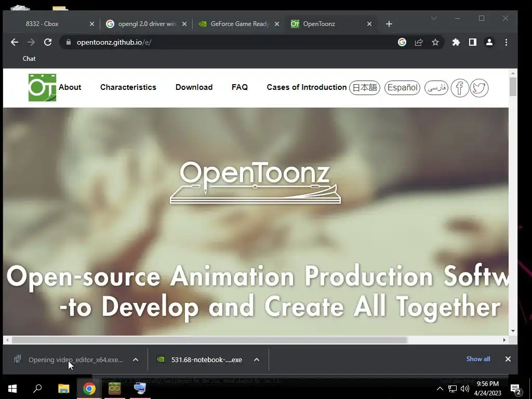Click the browser forward arrow
Image resolution: width=532 pixels, height=399 pixels.
click(x=31, y=42)
